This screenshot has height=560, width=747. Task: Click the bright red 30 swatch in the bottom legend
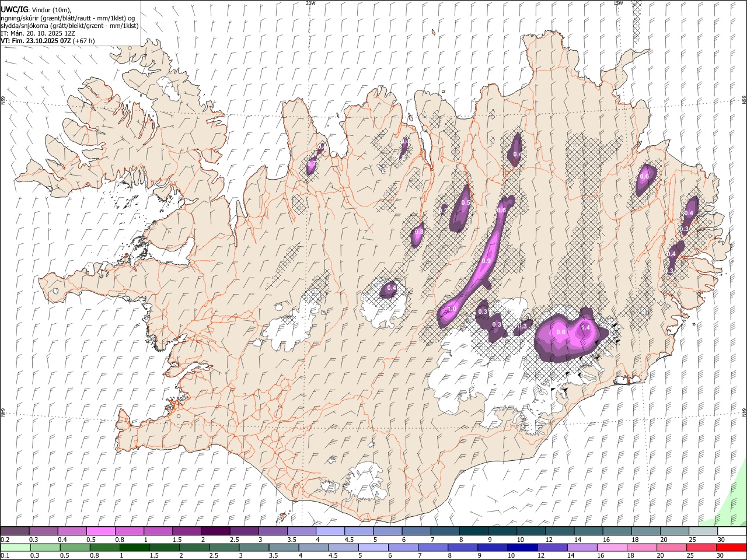[x=731, y=548]
